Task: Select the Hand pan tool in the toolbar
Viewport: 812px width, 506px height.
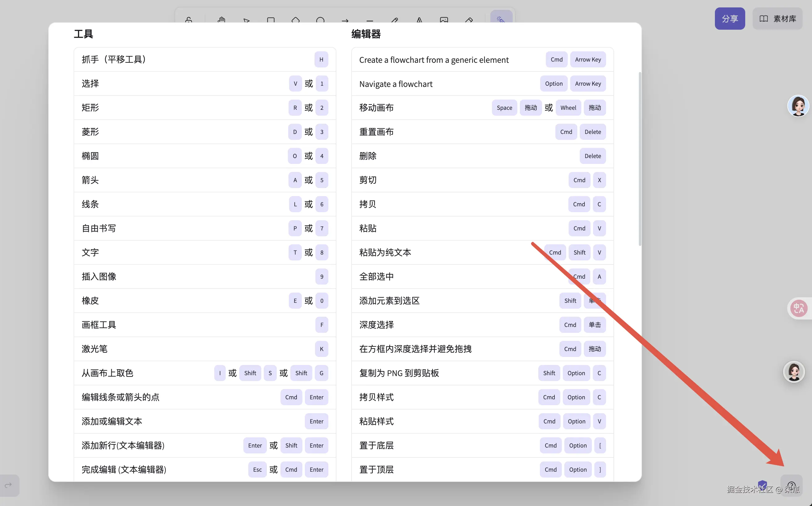Action: pyautogui.click(x=221, y=20)
